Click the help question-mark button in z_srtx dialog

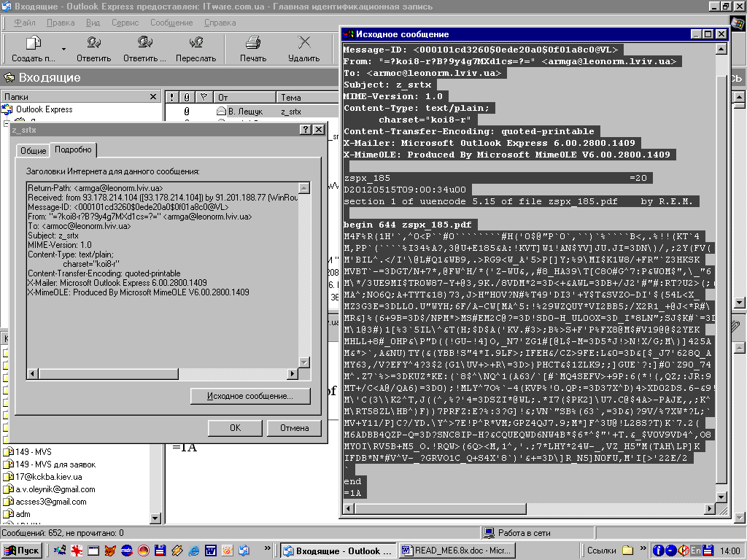point(306,130)
